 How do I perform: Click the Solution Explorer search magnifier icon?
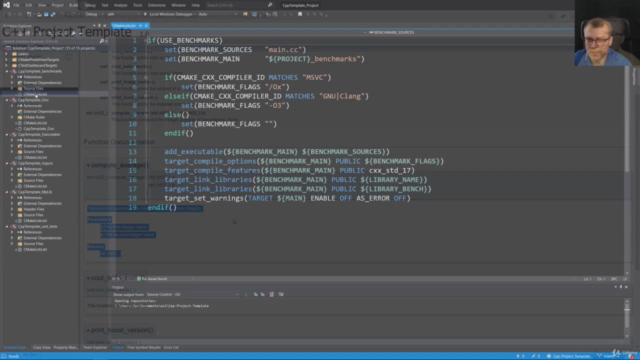tap(102, 41)
